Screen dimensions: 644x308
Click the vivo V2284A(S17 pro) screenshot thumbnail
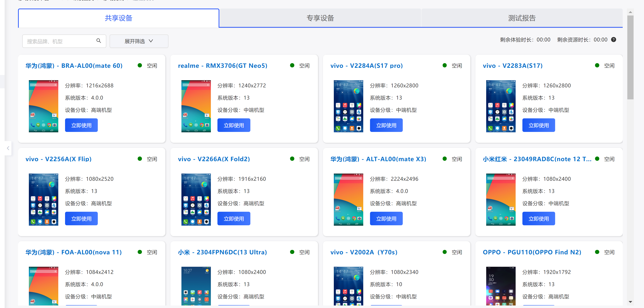pos(348,106)
